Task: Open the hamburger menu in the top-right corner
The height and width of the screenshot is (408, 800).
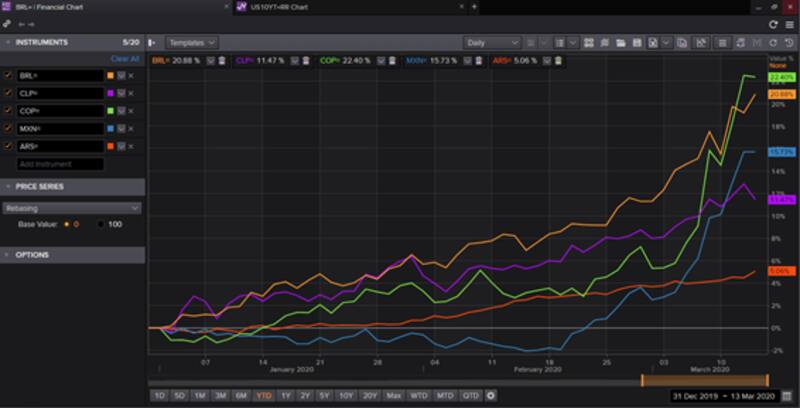Action: pyautogui.click(x=788, y=24)
